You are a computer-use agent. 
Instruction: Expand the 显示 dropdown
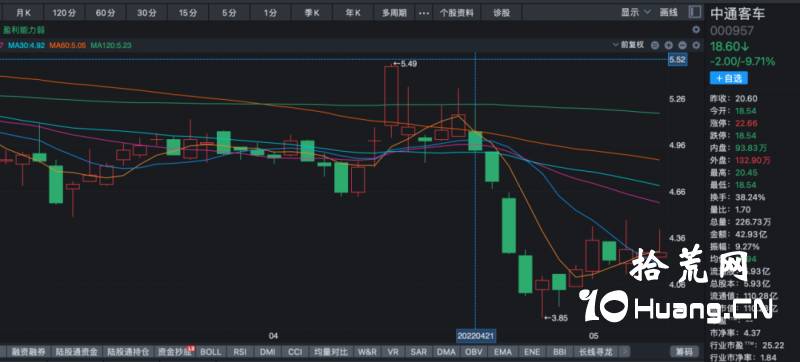pyautogui.click(x=636, y=12)
